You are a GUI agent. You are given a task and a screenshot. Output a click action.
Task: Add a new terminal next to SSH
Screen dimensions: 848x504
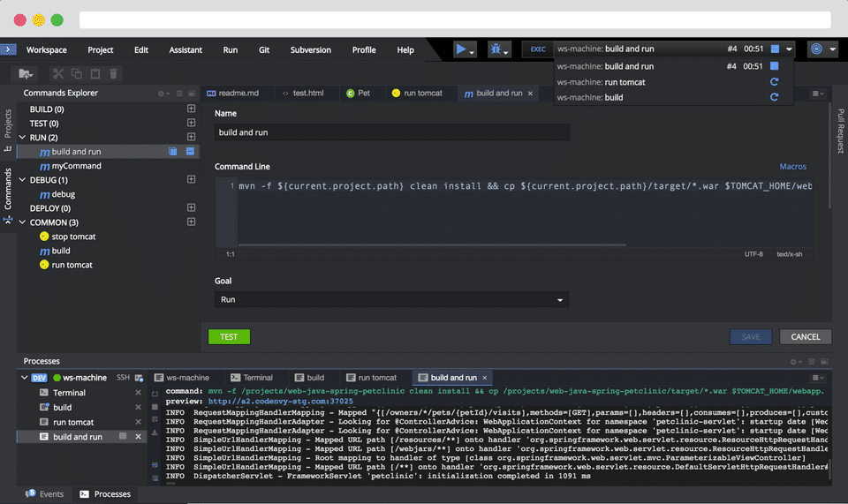[x=139, y=378]
